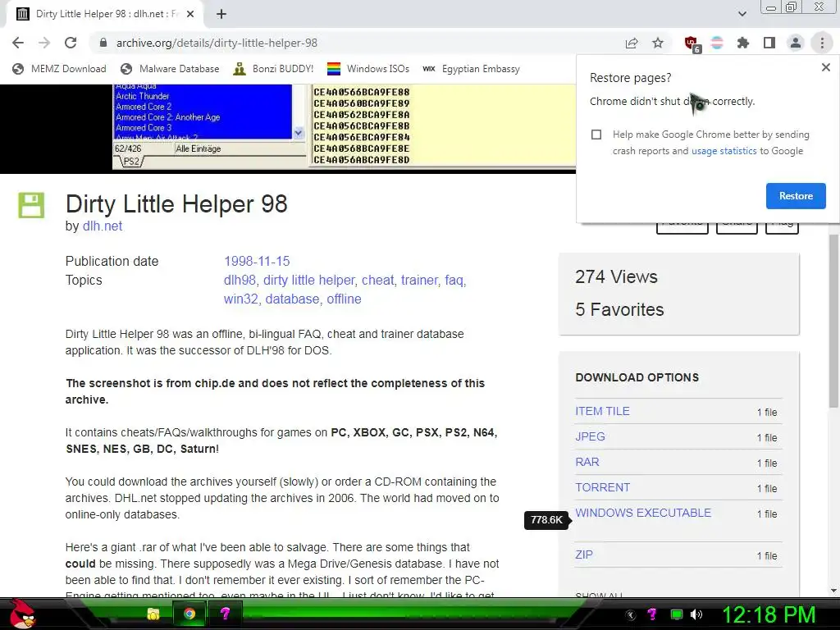Open the faq topic link
840x630 pixels.
pos(454,281)
